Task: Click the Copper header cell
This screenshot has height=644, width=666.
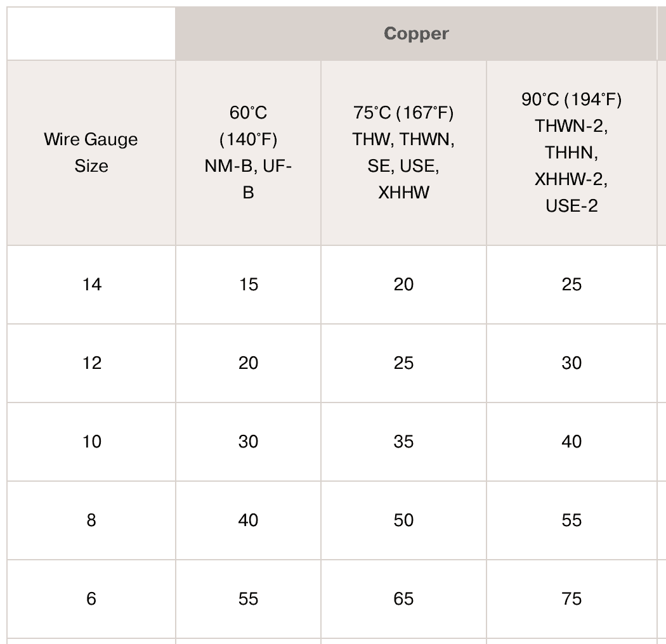Action: pyautogui.click(x=416, y=34)
